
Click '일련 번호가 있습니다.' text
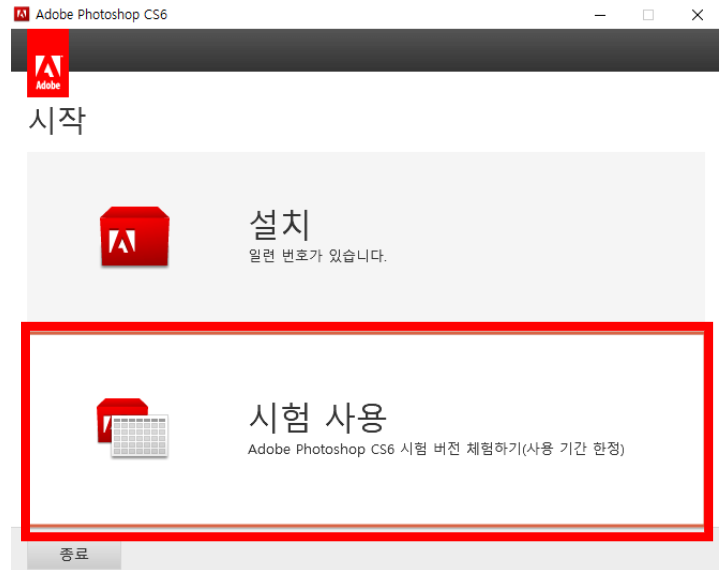pyautogui.click(x=317, y=256)
